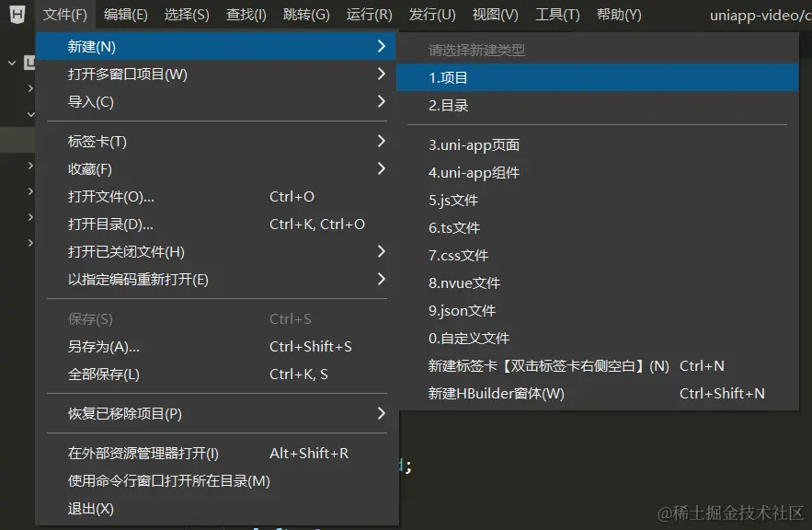Screen dimensions: 812x530
Task: Expand 收藏(F) submenu arrow
Action: pyautogui.click(x=381, y=169)
